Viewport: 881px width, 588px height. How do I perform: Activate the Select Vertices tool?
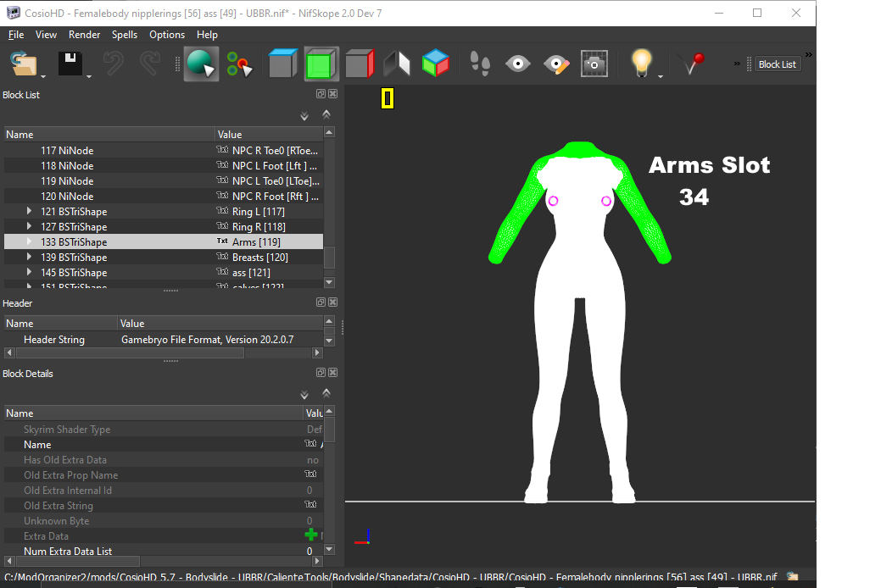(240, 64)
